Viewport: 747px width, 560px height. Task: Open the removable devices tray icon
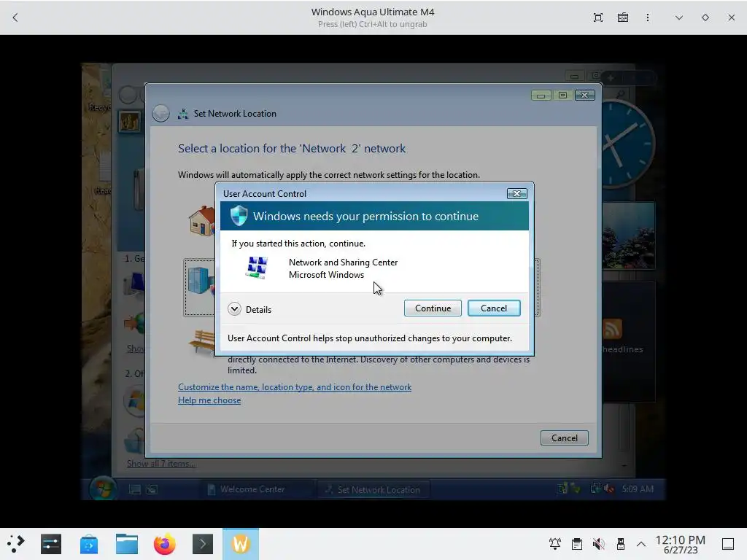click(x=620, y=544)
